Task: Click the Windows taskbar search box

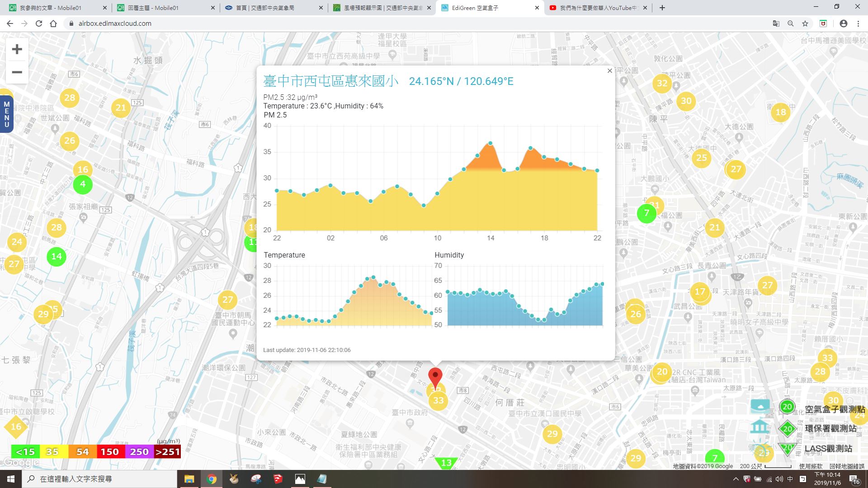Action: tap(99, 479)
